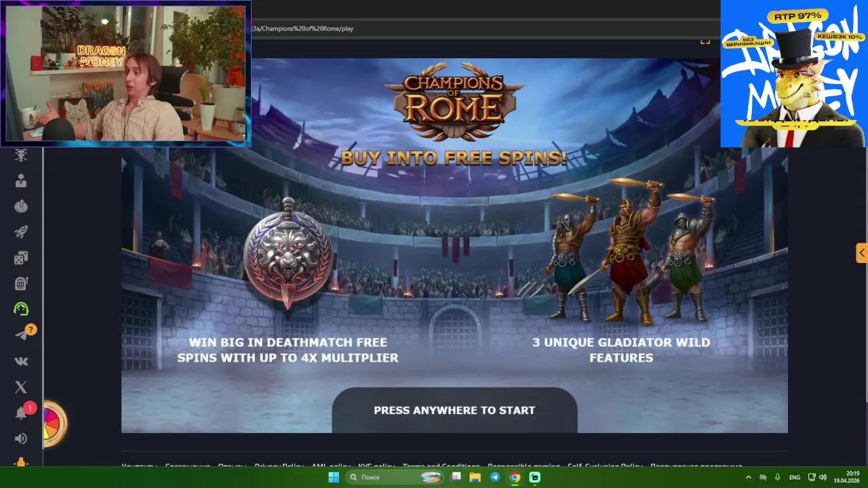Screen dimensions: 868x488
Task: Open Task View on the taskbar
Action: [456, 477]
